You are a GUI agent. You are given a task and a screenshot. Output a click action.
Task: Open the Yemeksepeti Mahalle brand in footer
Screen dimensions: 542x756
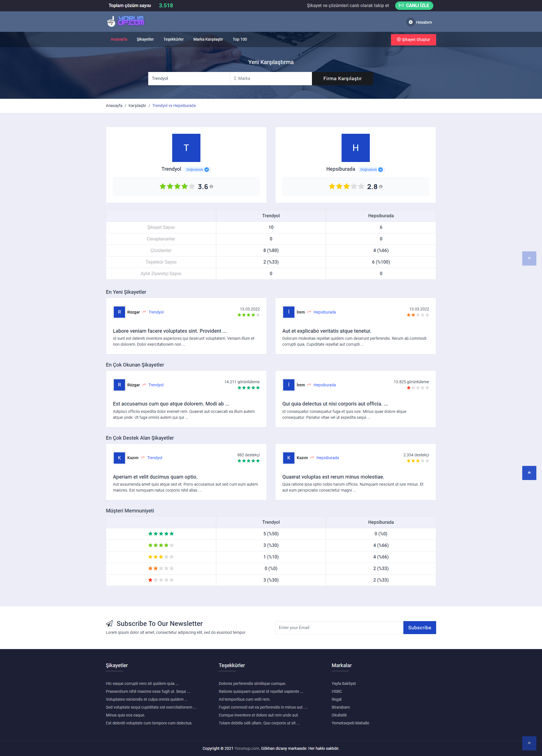(x=350, y=723)
